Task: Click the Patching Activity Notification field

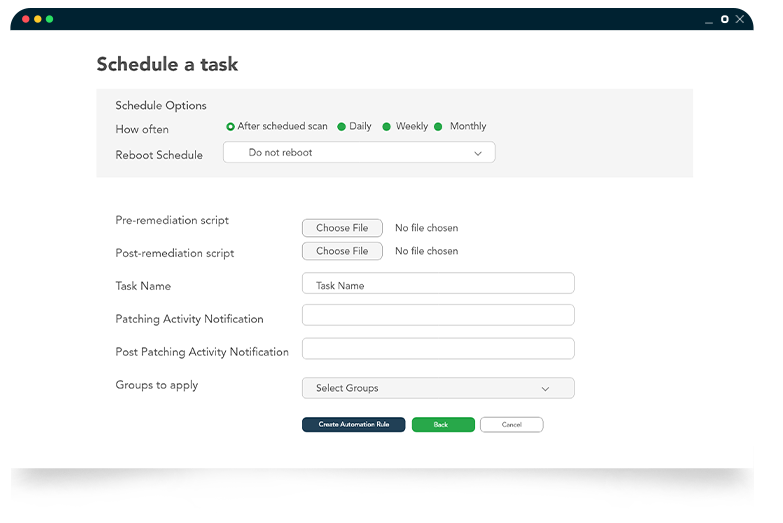Action: click(438, 315)
